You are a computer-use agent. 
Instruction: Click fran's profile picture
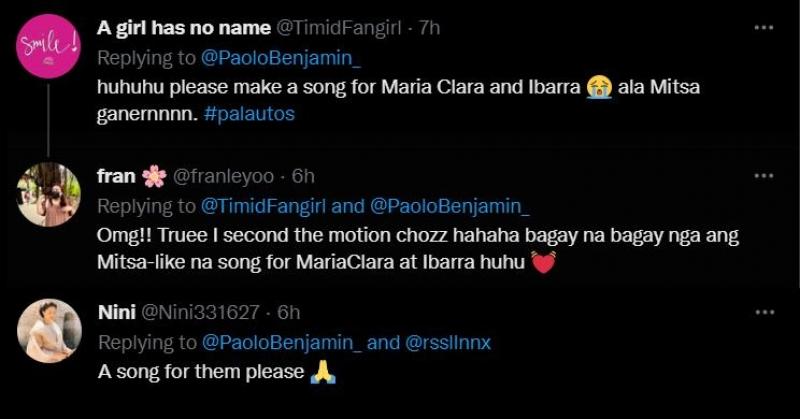[x=50, y=194]
